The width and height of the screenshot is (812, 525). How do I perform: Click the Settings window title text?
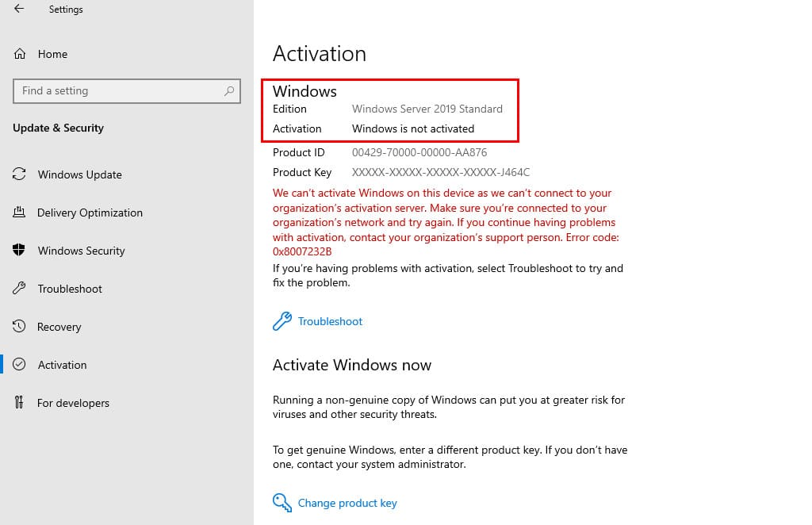(66, 10)
